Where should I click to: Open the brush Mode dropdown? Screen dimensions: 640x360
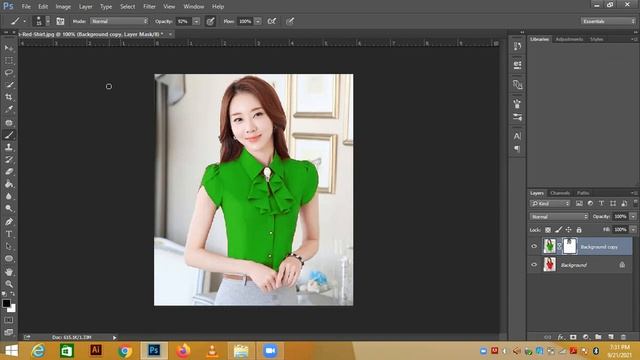(x=119, y=21)
